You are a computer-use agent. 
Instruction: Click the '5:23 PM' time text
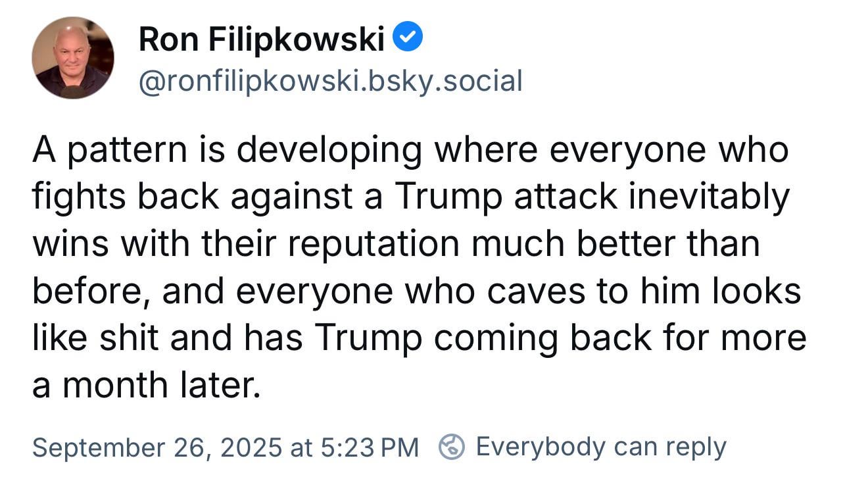point(370,447)
